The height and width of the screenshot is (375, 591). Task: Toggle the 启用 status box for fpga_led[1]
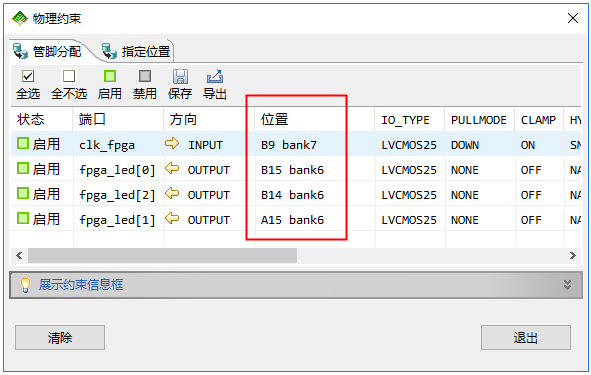click(x=23, y=218)
